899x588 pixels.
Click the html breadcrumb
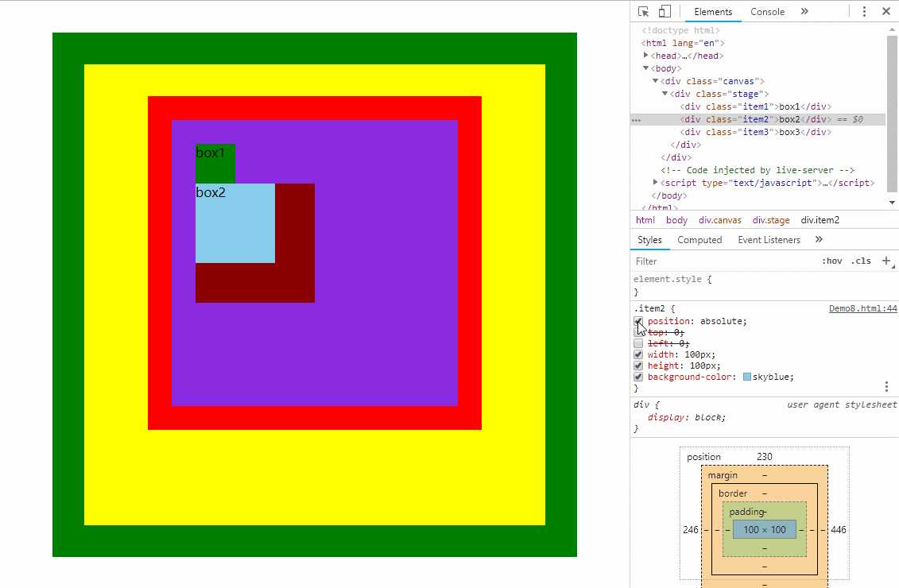(x=645, y=220)
